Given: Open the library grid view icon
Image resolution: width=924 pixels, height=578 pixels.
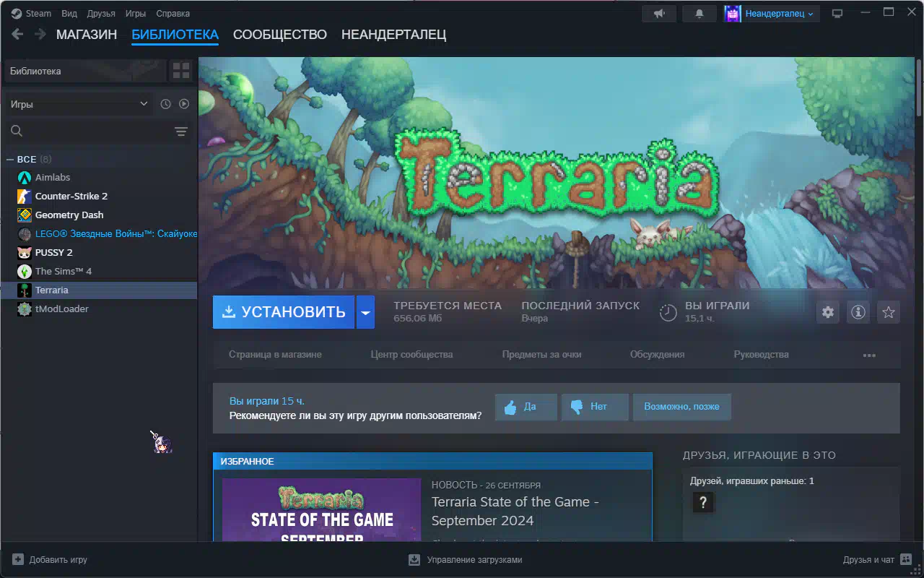Looking at the screenshot, I should [180, 71].
